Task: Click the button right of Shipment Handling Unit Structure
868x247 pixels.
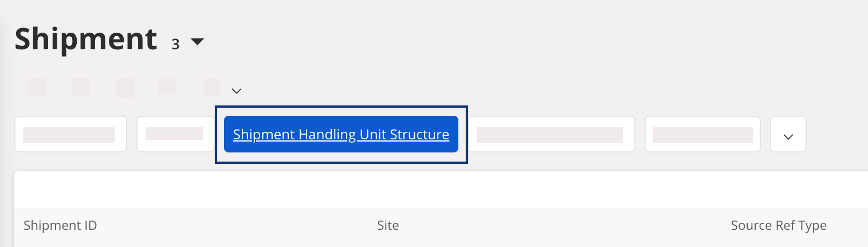Action: pos(551,135)
